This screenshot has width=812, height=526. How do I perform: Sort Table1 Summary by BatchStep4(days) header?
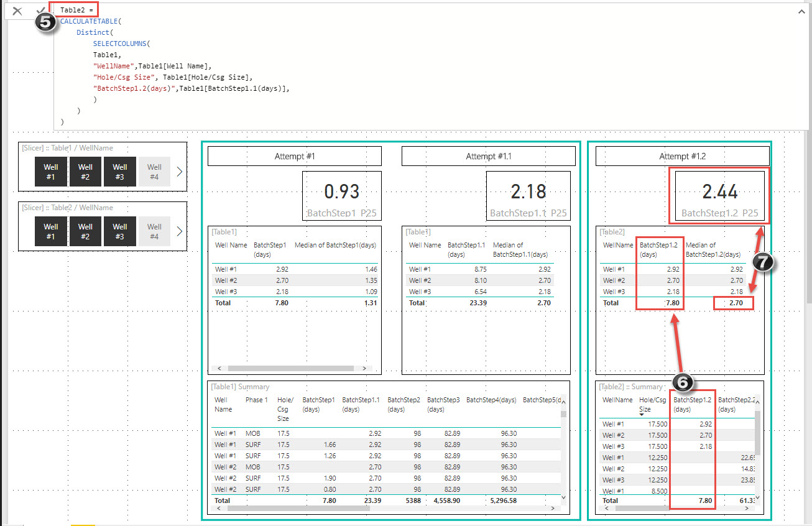tap(491, 400)
